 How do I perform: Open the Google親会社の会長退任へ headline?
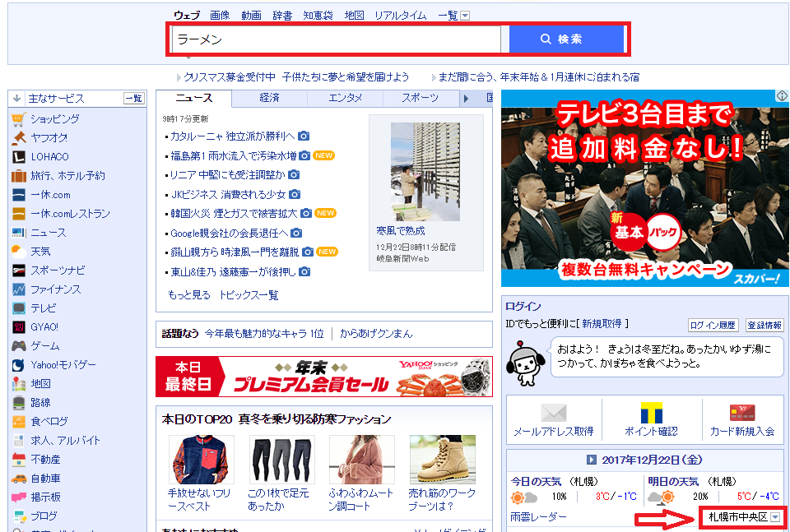point(230,233)
